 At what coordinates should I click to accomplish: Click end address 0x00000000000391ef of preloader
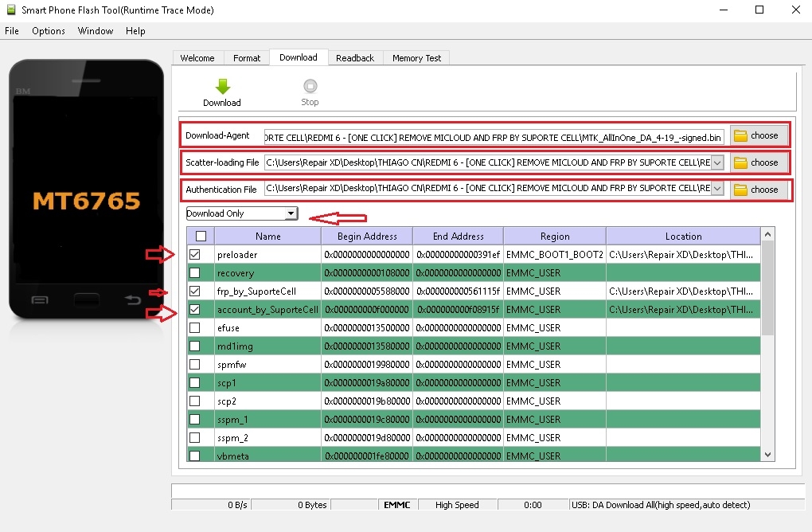click(x=459, y=254)
